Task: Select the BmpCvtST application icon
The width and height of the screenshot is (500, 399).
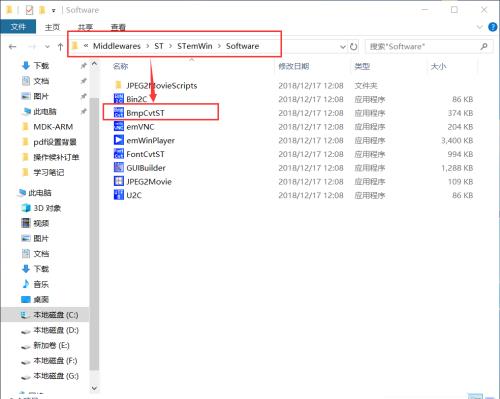Action: [119, 113]
